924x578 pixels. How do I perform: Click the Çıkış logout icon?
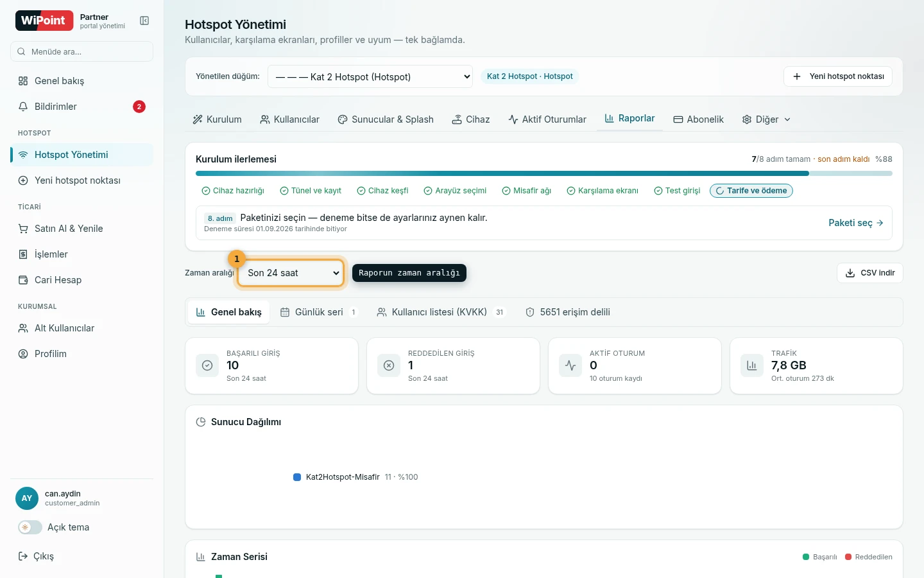click(23, 556)
